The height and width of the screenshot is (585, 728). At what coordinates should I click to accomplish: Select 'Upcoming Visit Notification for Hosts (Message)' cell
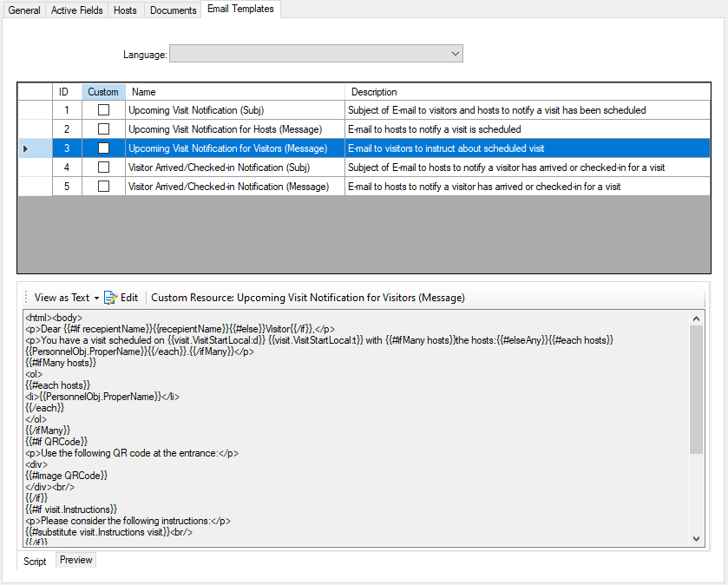[x=235, y=129]
